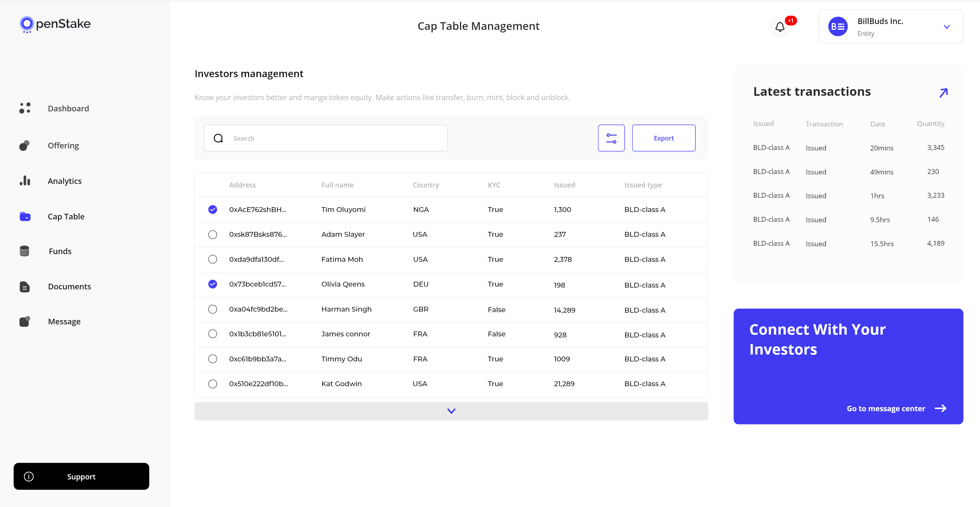Screen dimensions: 980x507
Task: Expand the BillBuds Inc. entity dropdown
Action: [947, 27]
